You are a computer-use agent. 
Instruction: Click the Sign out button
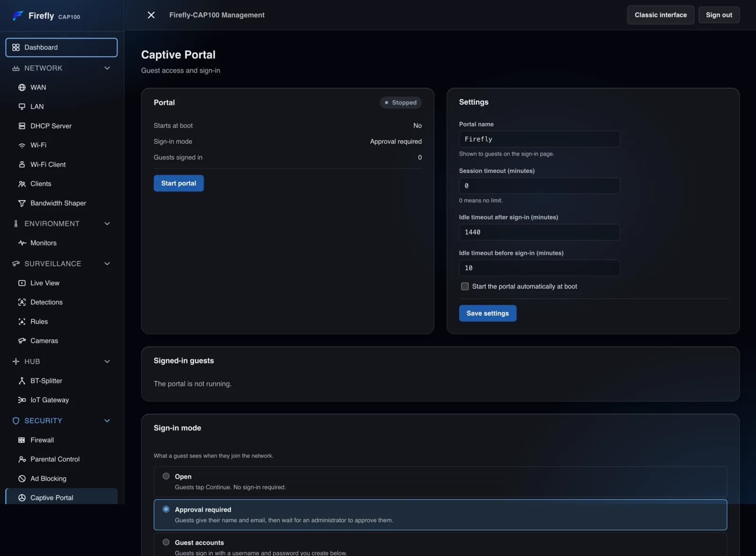(719, 15)
